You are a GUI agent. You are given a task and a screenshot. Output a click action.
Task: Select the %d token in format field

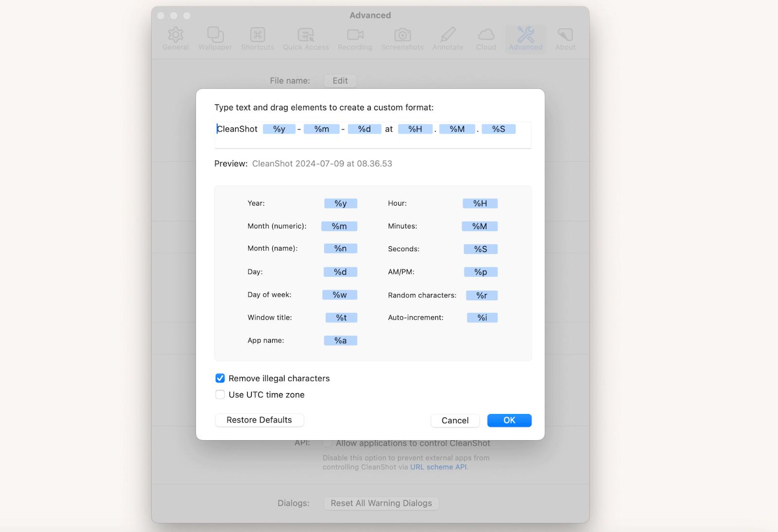[x=364, y=129]
